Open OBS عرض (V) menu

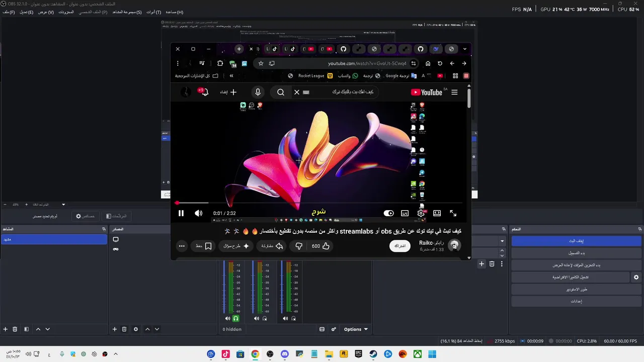pos(46,12)
